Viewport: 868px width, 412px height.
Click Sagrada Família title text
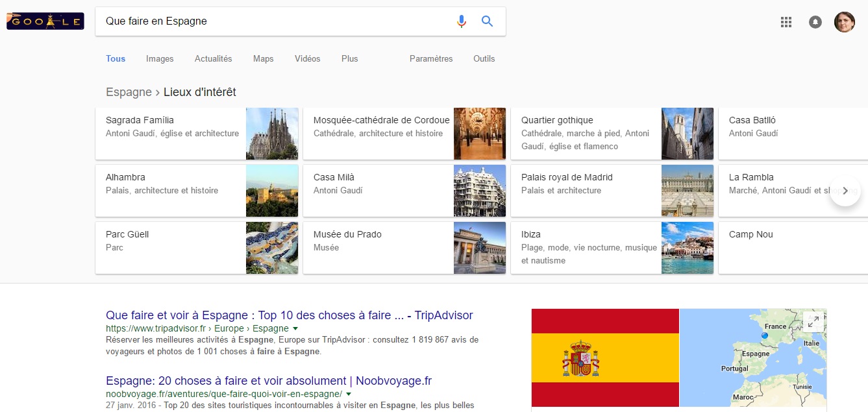(140, 120)
